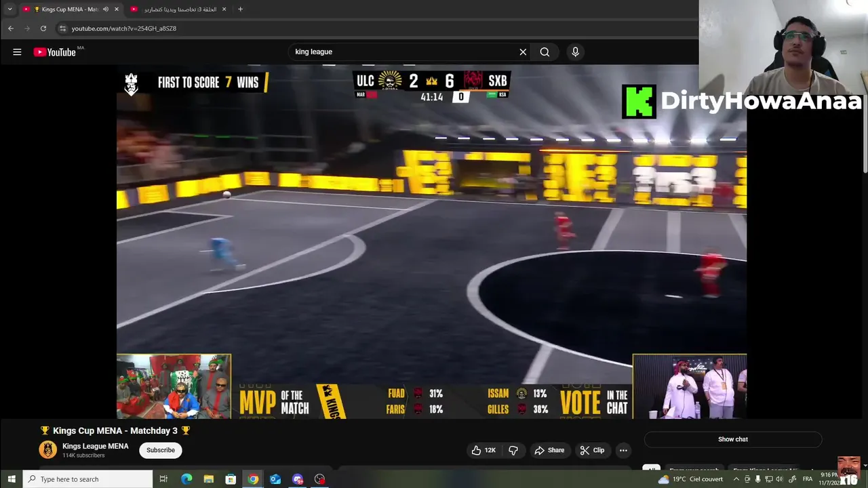The height and width of the screenshot is (488, 868).
Task: Click the Windows taskbar search box
Action: (x=87, y=479)
